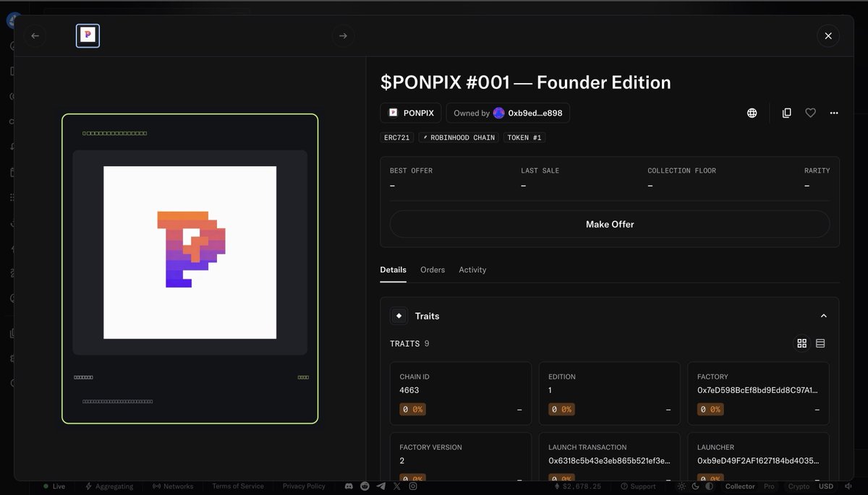Image resolution: width=868 pixels, height=495 pixels.
Task: Select the Pro mode option
Action: 769,486
